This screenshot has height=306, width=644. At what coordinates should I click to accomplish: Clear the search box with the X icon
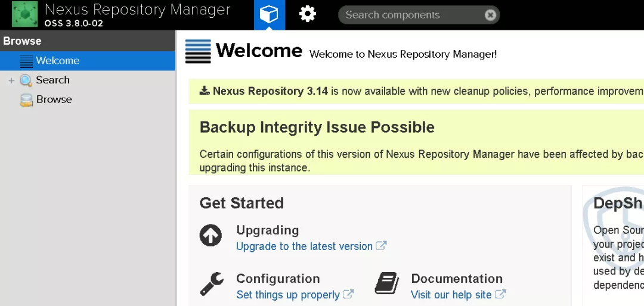[490, 15]
